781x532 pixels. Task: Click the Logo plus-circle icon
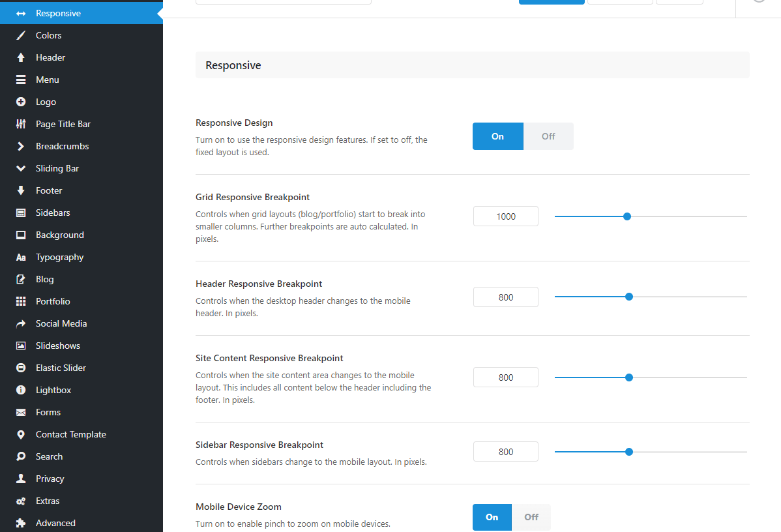21,102
